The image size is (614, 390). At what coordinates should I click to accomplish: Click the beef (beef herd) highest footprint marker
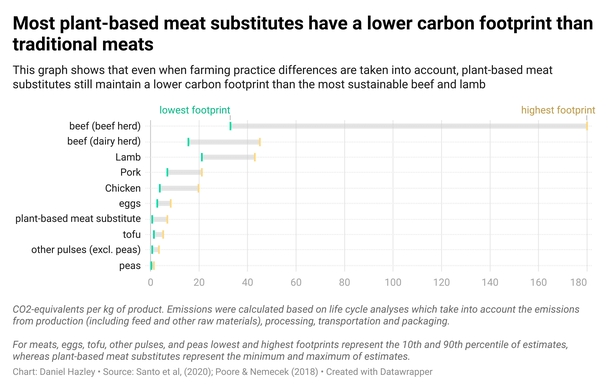[587, 126]
